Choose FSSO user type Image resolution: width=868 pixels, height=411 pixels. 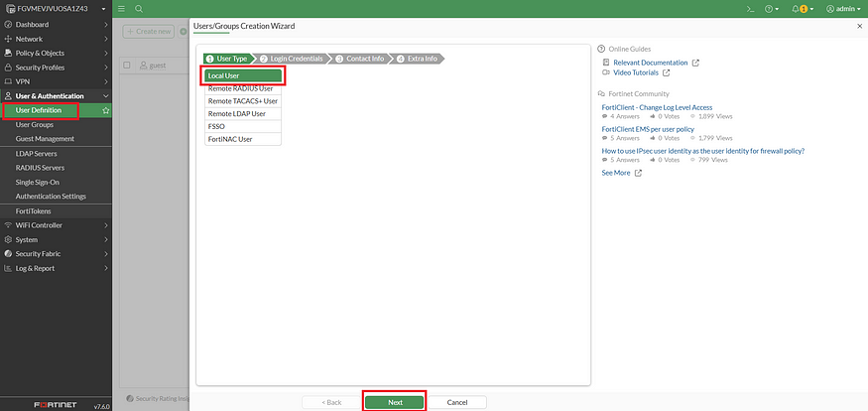click(x=243, y=127)
